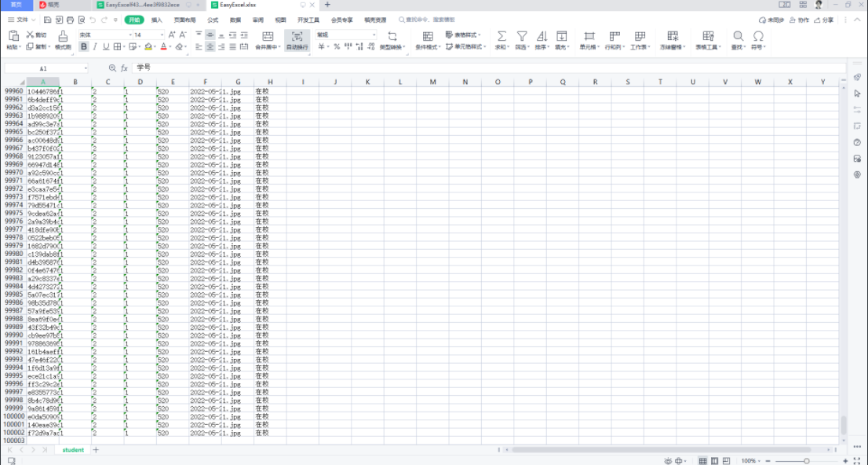The image size is (868, 465).
Task: Click the Redo arrow icon
Action: [x=104, y=20]
